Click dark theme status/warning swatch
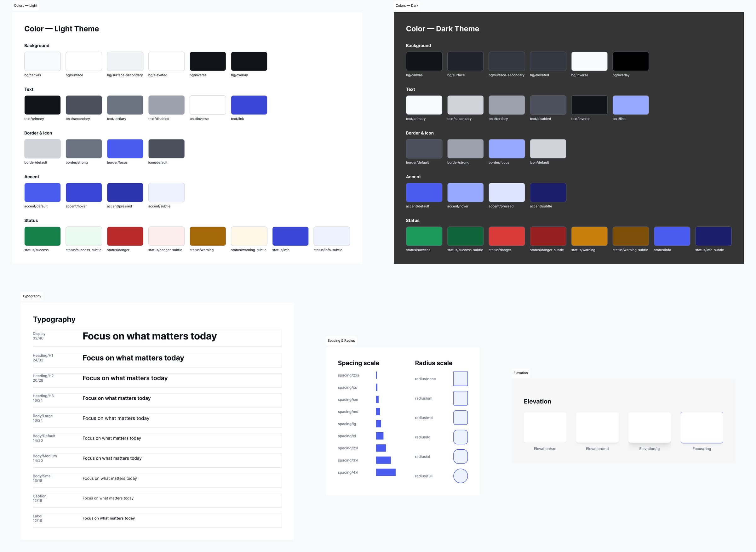Screen dimensions: 756x552 589,236
